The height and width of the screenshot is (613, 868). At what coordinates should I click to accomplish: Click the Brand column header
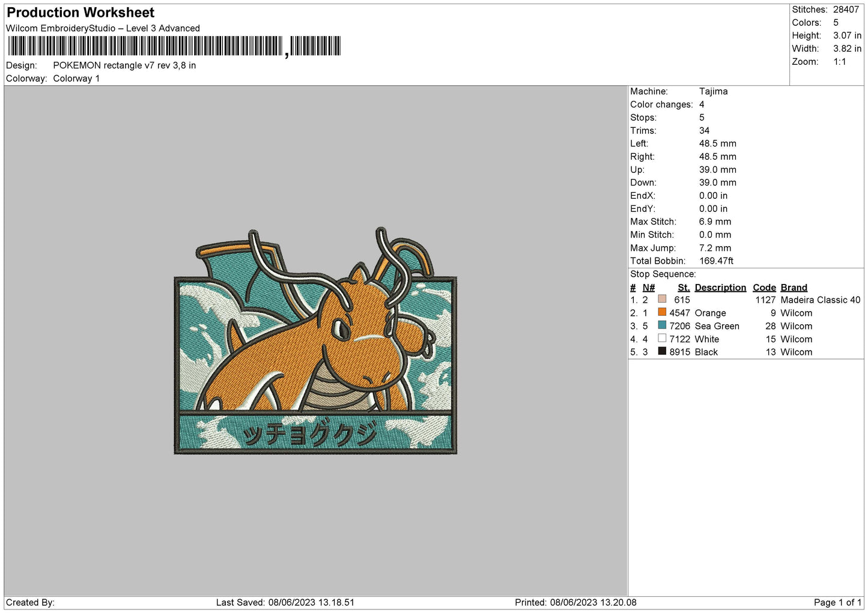pyautogui.click(x=794, y=288)
